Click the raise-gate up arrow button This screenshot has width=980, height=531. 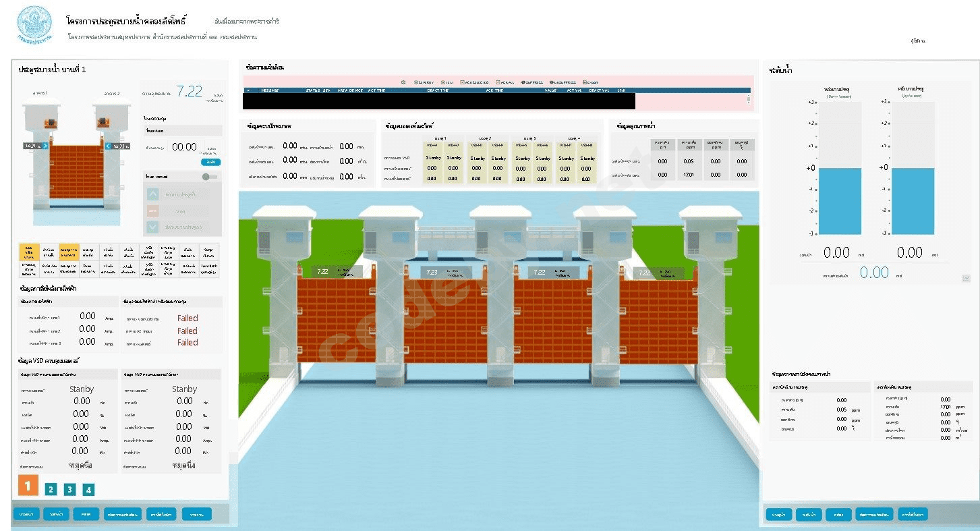pos(152,194)
